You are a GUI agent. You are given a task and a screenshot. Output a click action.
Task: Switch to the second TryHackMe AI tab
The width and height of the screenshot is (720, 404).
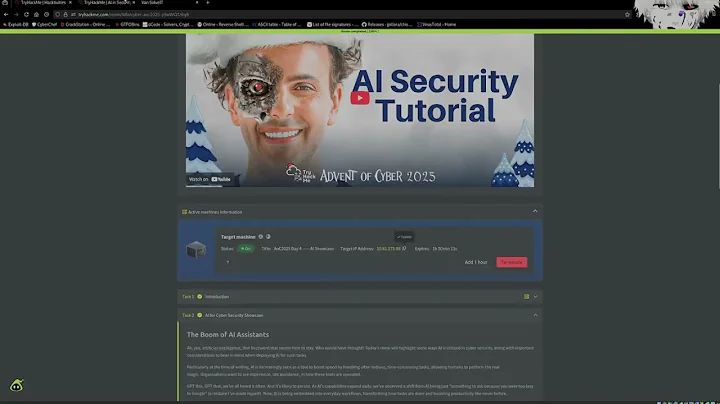pos(107,3)
